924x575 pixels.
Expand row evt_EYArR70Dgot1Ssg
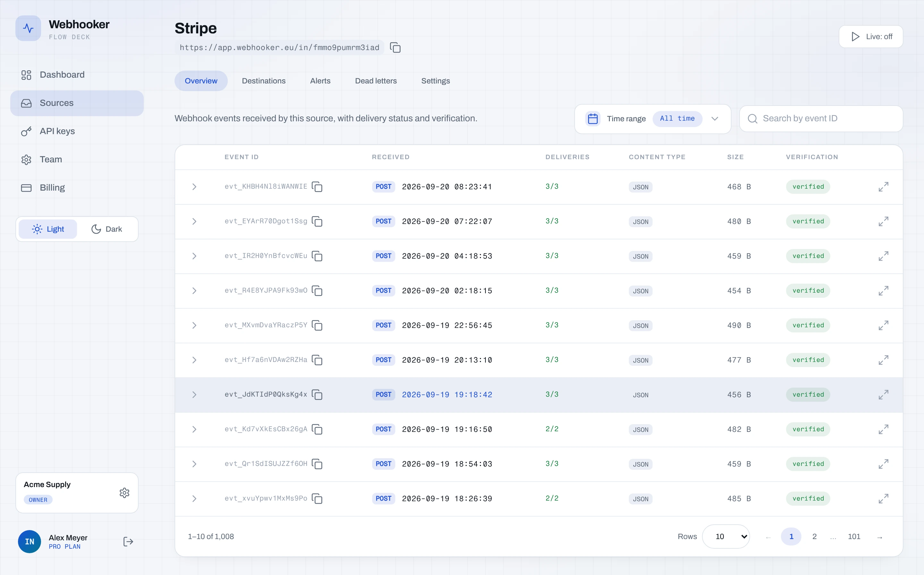194,221
